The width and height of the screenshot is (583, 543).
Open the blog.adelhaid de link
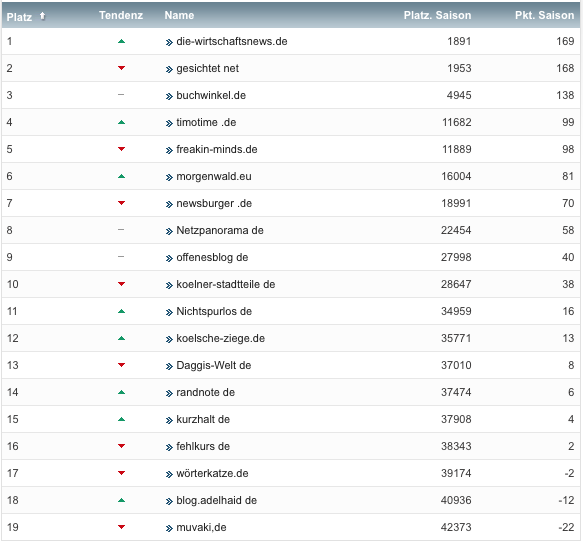point(216,500)
